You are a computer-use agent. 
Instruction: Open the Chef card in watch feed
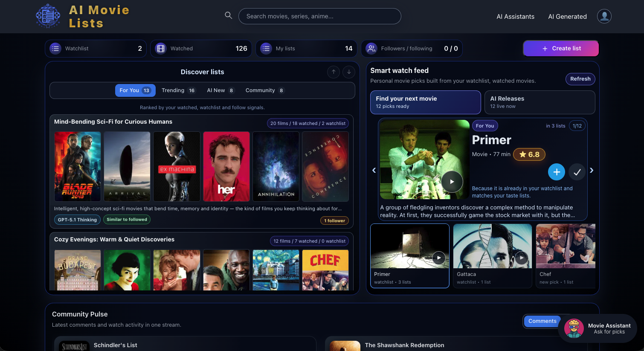(x=565, y=255)
